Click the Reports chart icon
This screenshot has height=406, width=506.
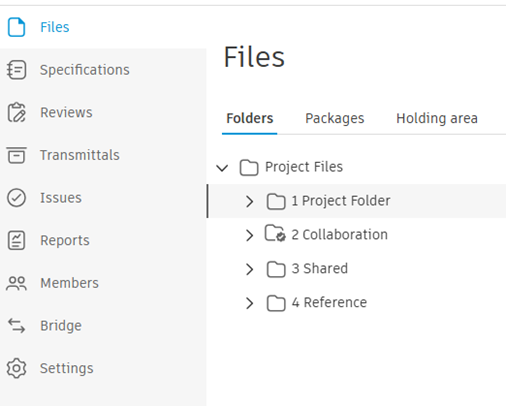[x=16, y=240]
